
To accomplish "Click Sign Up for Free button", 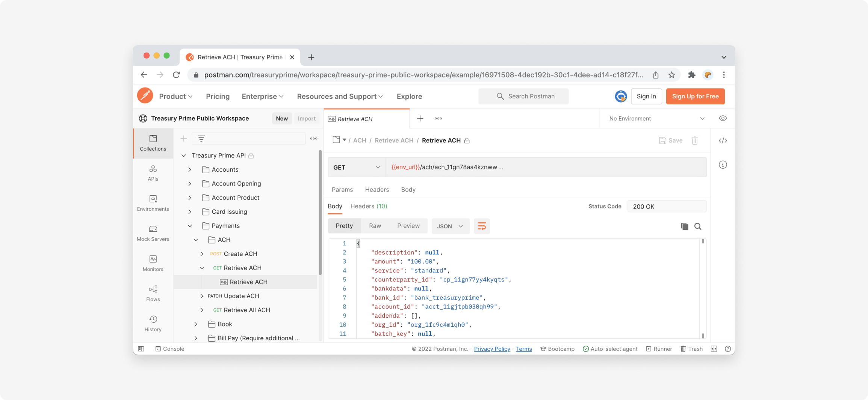I will 695,96.
